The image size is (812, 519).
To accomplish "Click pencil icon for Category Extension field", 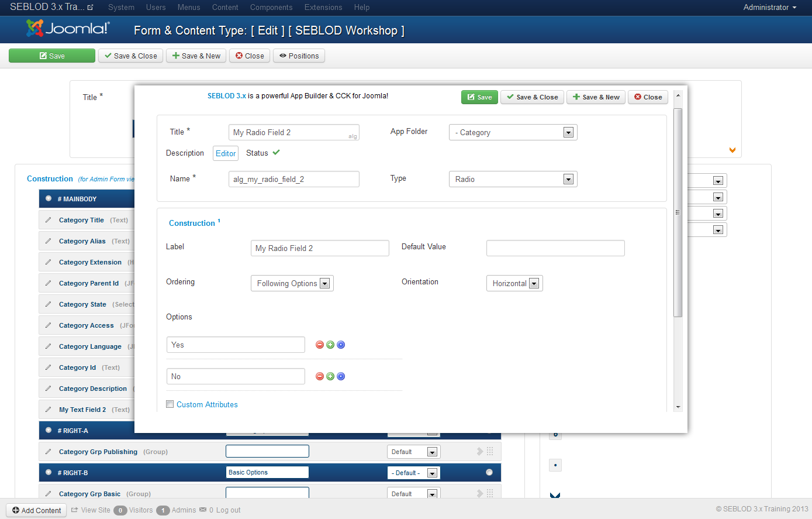I will [x=48, y=262].
